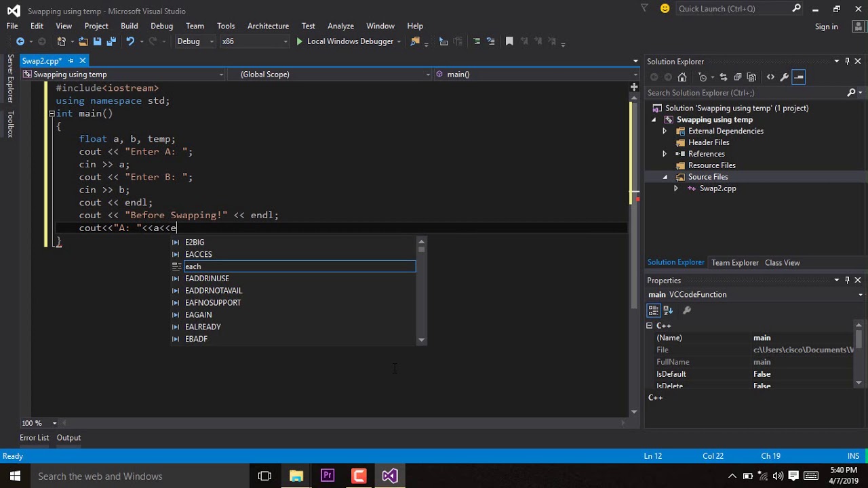
Task: Click Show All Files icon in Solution Explorer
Action: (x=753, y=77)
